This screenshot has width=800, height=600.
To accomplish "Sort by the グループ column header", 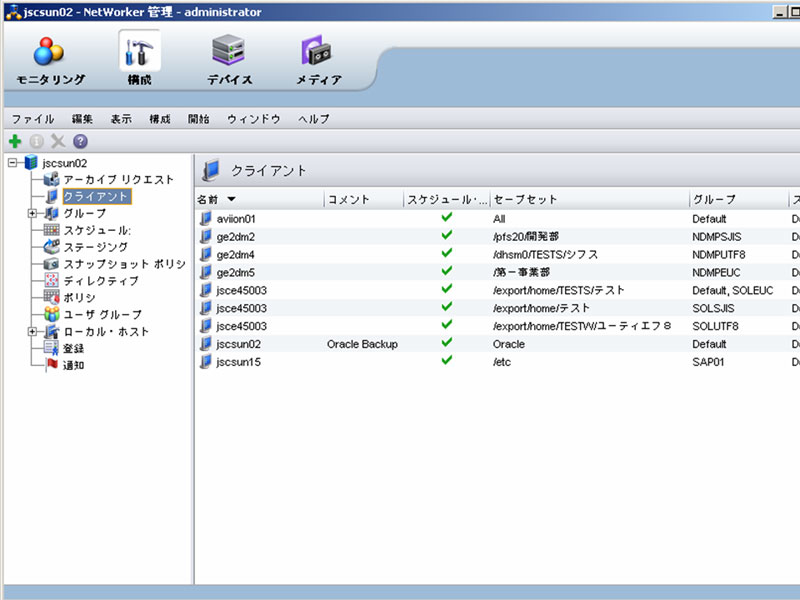I will point(739,199).
